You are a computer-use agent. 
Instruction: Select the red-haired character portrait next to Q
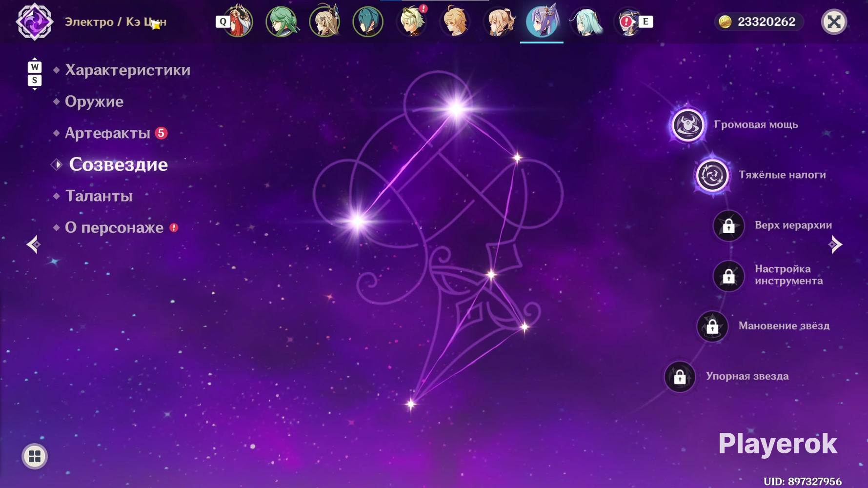(238, 21)
